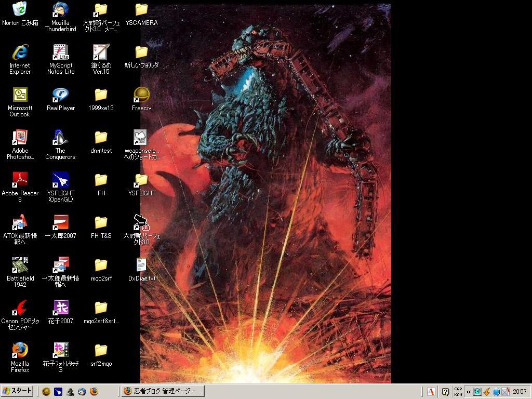Screen dimensions: 532x399
Task: Launch The Conquerors desktop shortcut
Action: tap(60, 145)
